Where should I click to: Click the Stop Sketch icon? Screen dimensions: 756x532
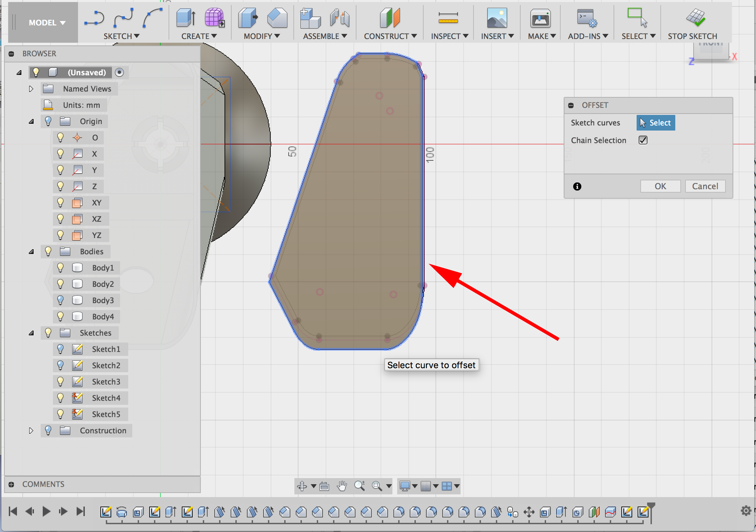click(x=696, y=18)
